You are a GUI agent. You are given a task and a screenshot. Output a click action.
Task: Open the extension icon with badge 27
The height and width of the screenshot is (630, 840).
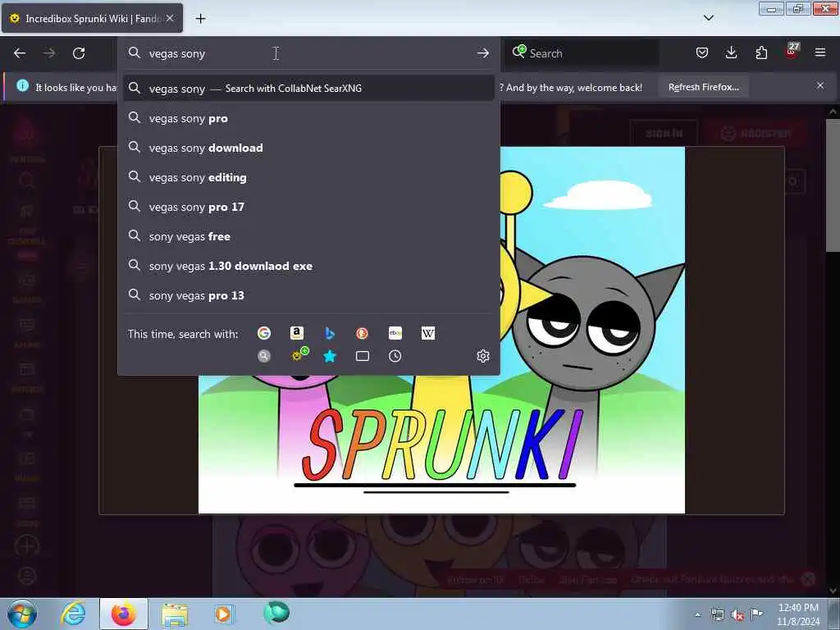click(792, 52)
